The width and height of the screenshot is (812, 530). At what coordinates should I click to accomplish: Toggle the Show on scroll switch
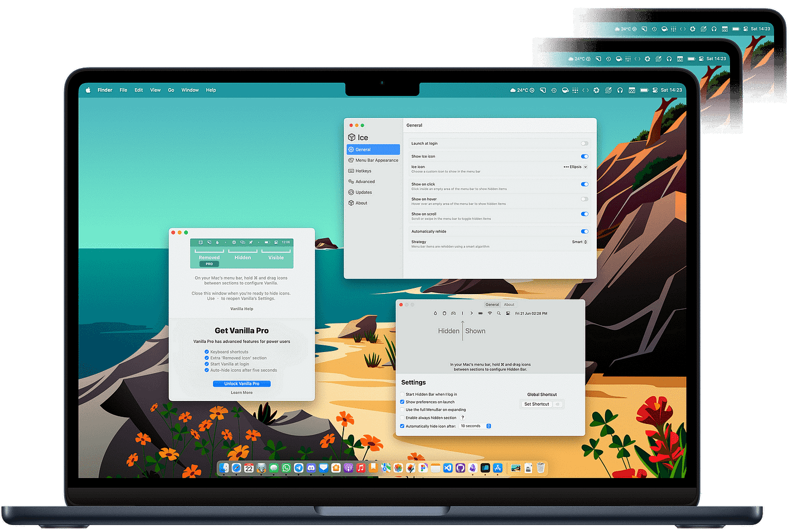coord(584,214)
